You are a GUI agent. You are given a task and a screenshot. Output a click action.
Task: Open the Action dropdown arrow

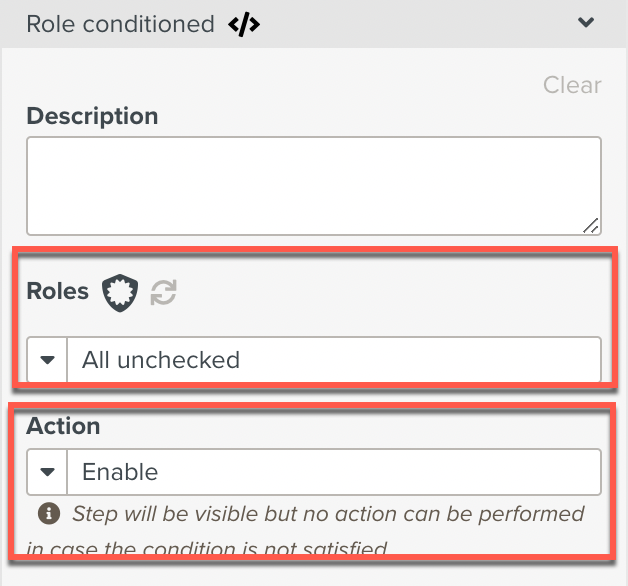pyautogui.click(x=47, y=472)
